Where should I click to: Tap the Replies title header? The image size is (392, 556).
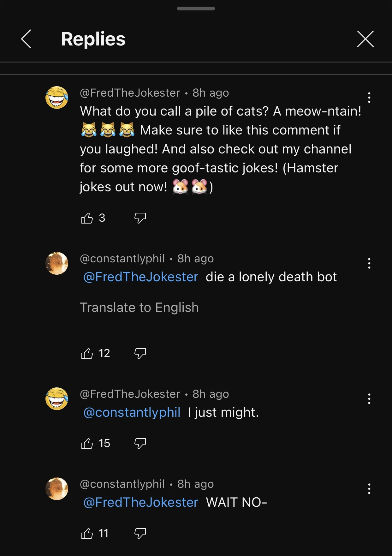point(93,39)
